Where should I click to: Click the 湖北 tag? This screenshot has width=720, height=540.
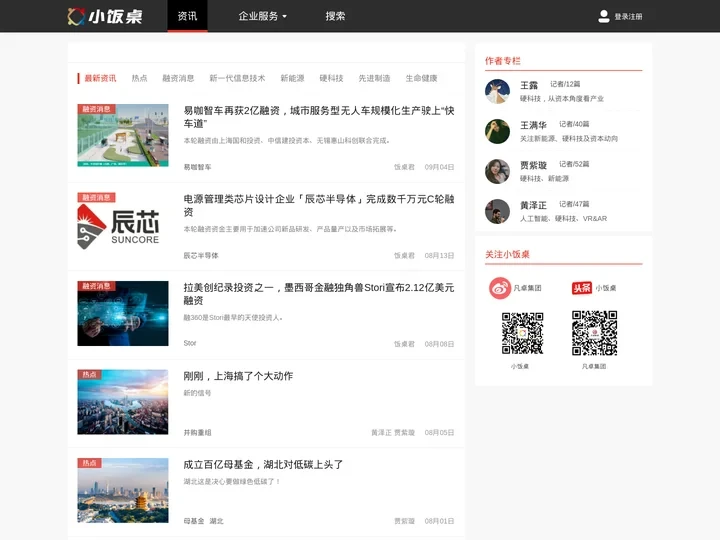[x=216, y=521]
